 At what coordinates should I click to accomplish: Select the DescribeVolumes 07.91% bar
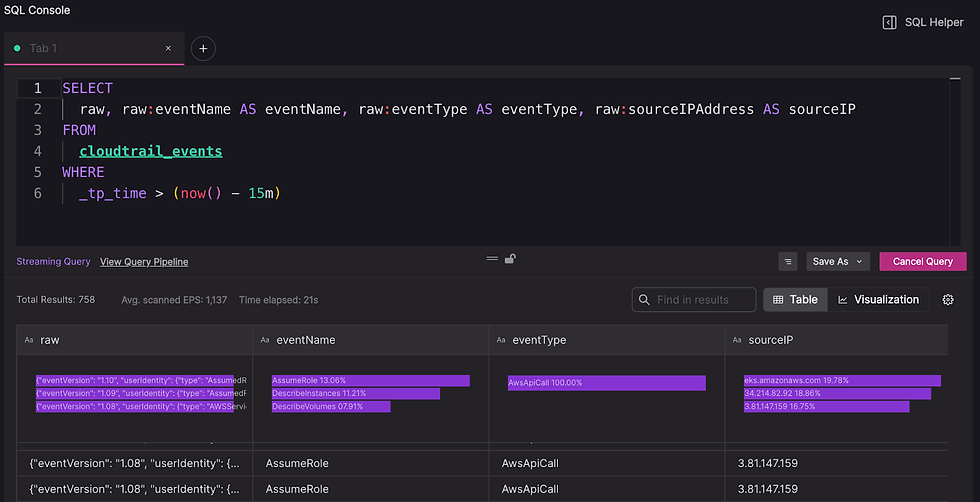(x=331, y=407)
